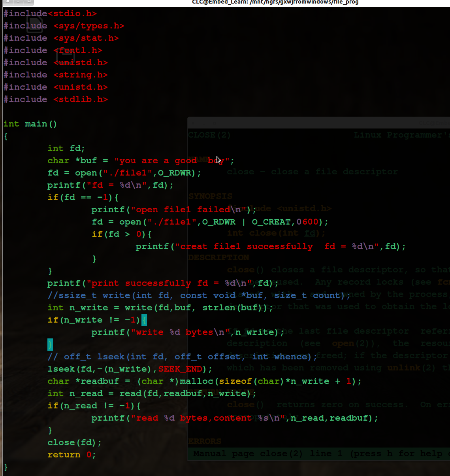Click 'int n_read = read(fd,readbuf,n_write);'
Screen dimensions: 450x476
click(x=152, y=393)
